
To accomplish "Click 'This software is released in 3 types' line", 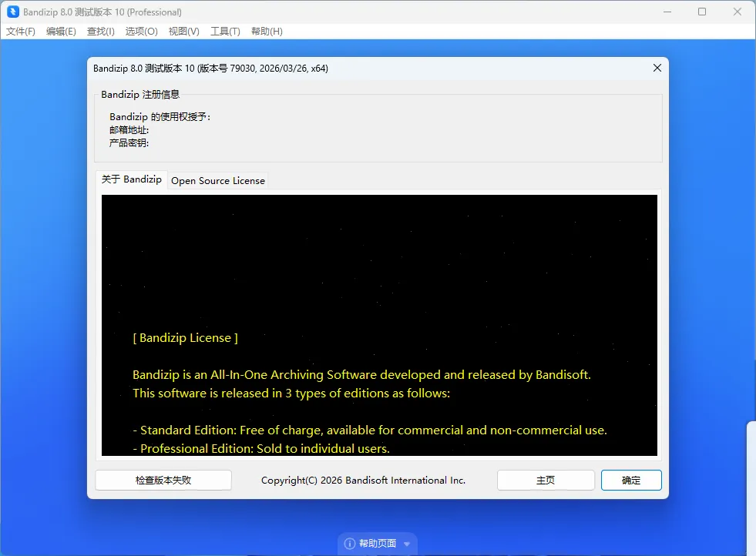I will point(291,394).
